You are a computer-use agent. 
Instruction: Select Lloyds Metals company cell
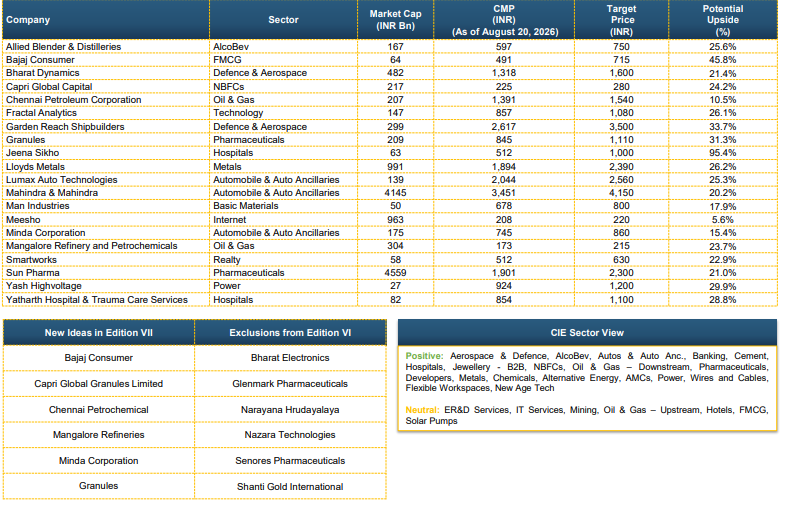pyautogui.click(x=35, y=167)
